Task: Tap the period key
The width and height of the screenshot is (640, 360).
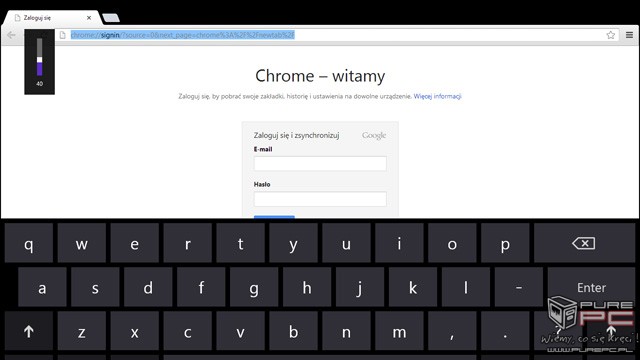Action: [505, 331]
